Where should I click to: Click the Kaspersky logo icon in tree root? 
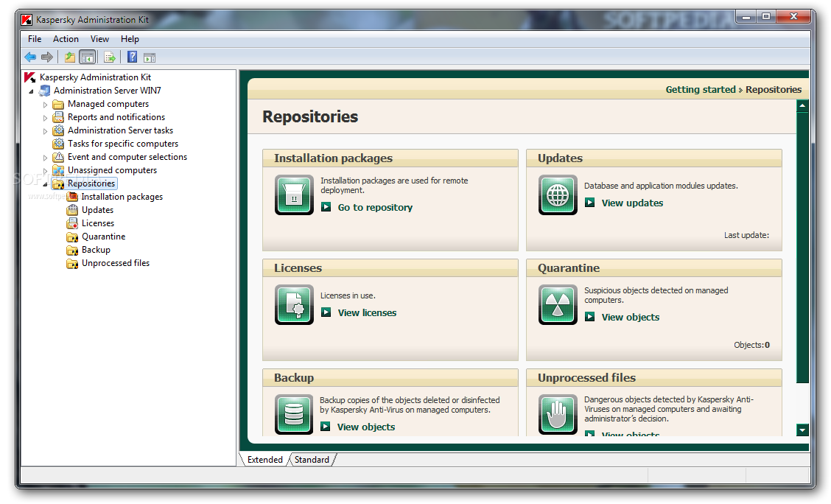click(29, 77)
